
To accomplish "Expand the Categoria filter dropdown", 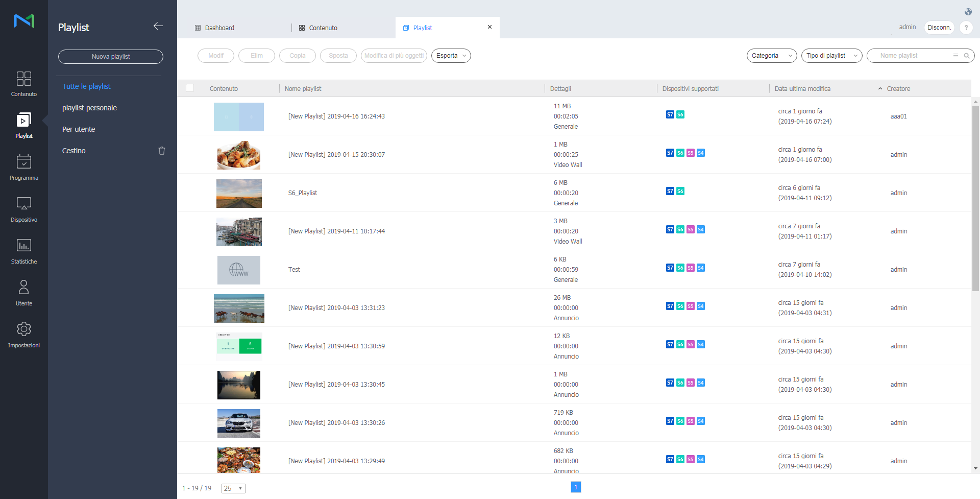I will pyautogui.click(x=771, y=56).
